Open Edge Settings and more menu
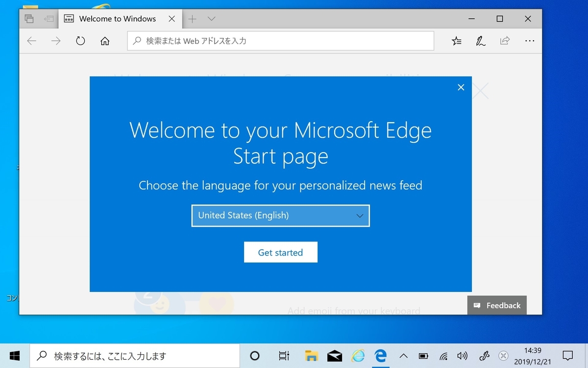This screenshot has width=588, height=368. point(530,41)
